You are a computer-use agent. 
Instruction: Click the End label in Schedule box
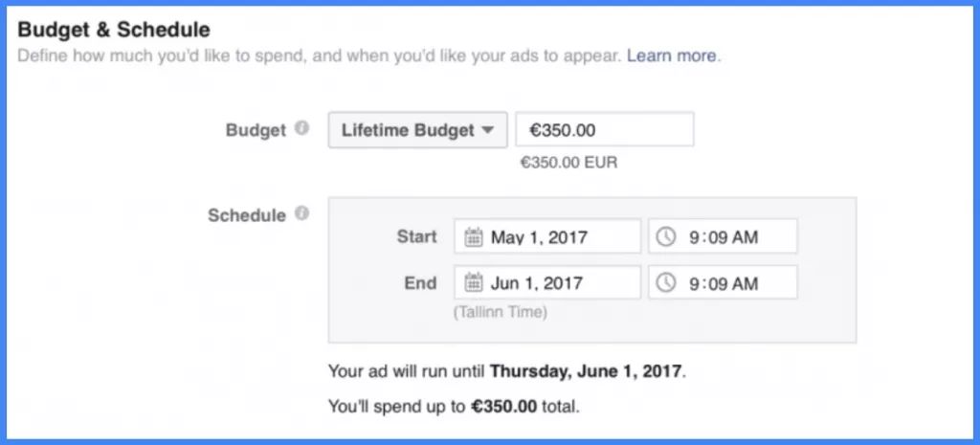pos(420,282)
